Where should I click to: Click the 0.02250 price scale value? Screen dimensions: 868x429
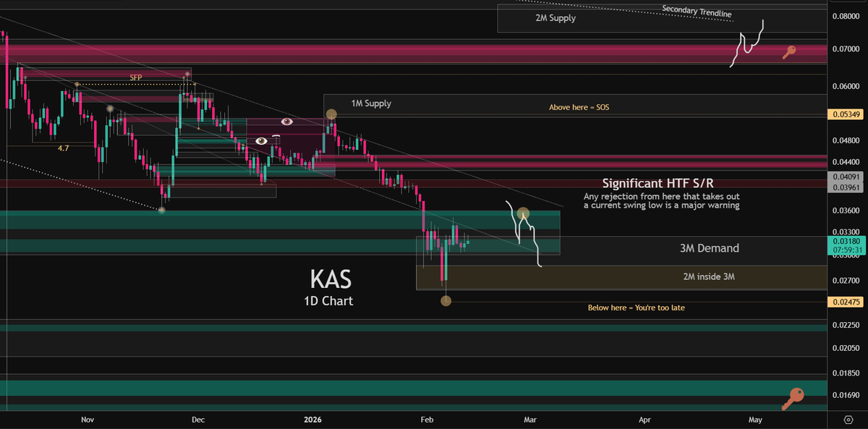point(845,325)
